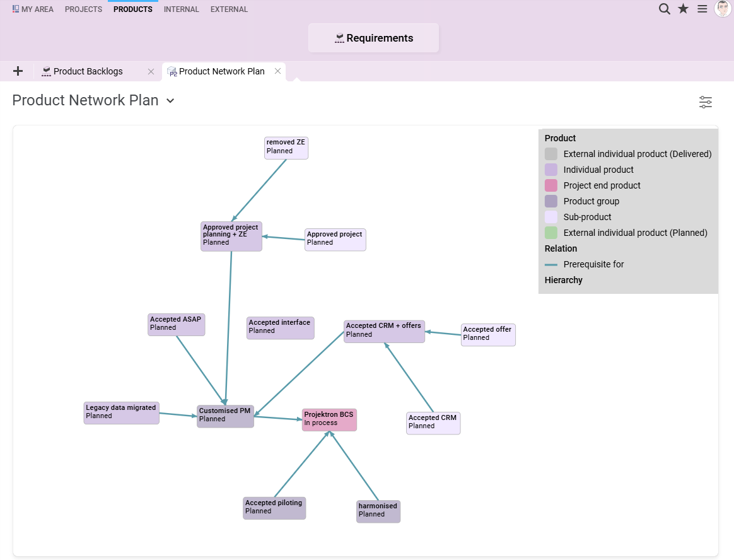Select the PRODUCTS menu

pos(133,9)
